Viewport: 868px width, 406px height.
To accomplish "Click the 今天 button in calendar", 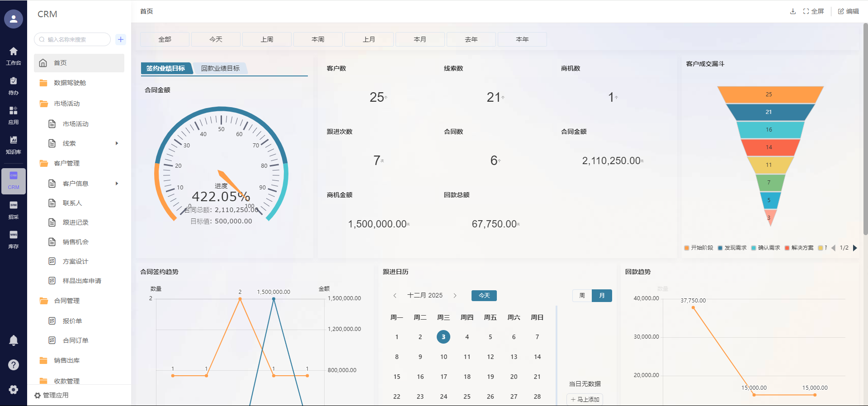I will coord(484,296).
